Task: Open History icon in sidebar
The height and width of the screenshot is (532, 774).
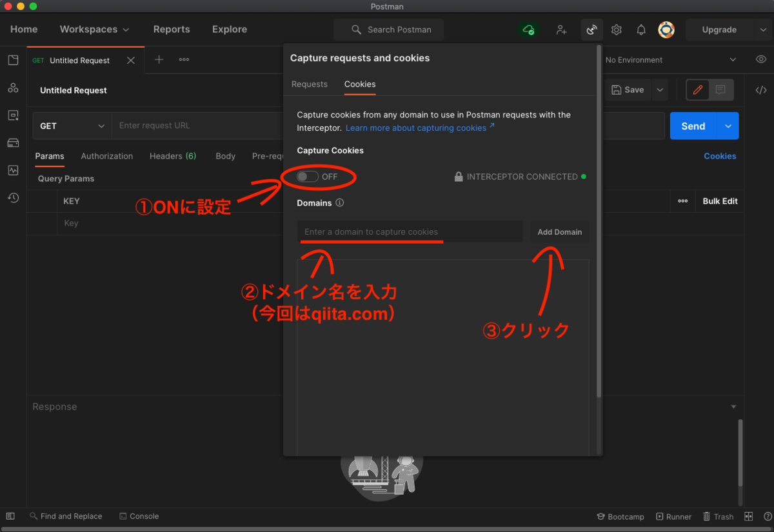Action: [x=13, y=198]
